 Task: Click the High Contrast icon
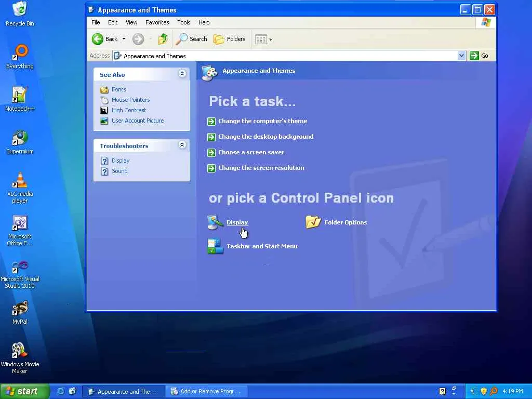[104, 110]
